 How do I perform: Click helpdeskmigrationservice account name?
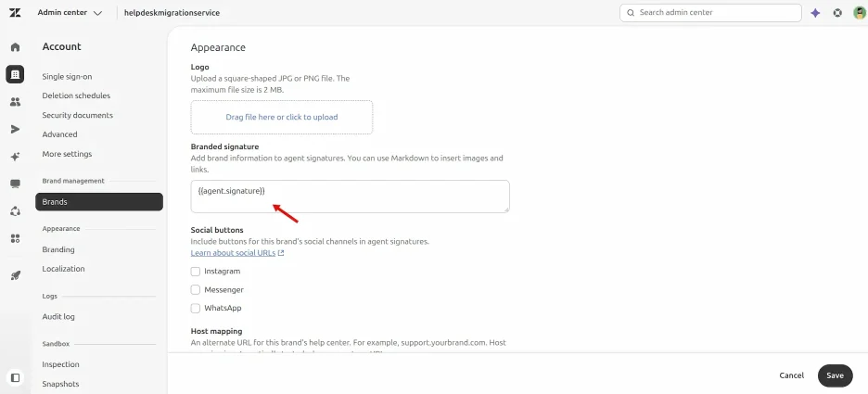click(x=172, y=13)
